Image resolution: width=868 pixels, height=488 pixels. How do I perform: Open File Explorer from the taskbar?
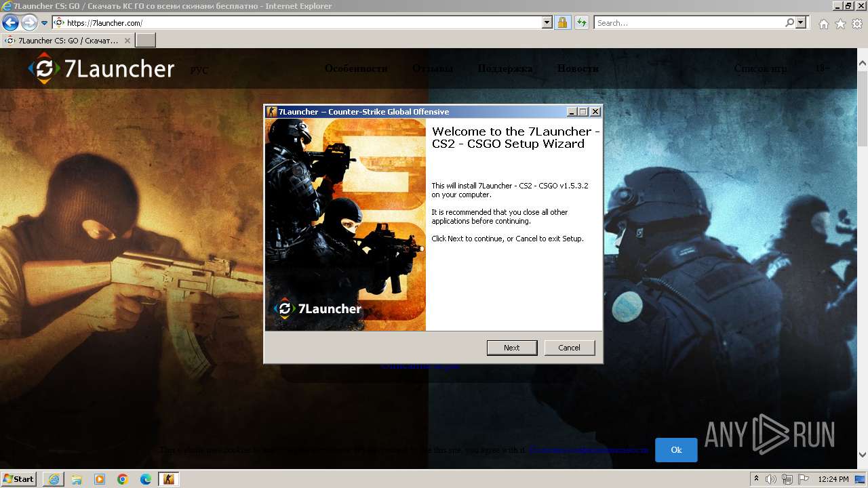coord(77,479)
